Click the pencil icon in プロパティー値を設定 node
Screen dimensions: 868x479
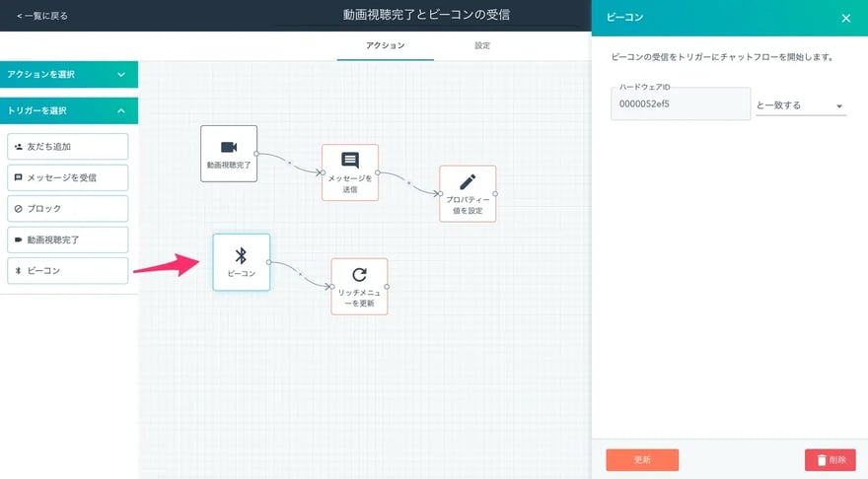(x=468, y=181)
